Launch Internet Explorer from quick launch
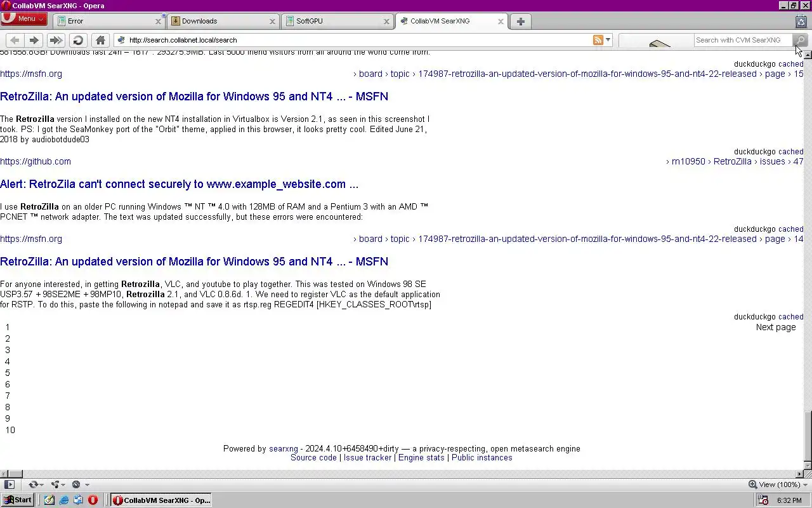 pos(64,500)
